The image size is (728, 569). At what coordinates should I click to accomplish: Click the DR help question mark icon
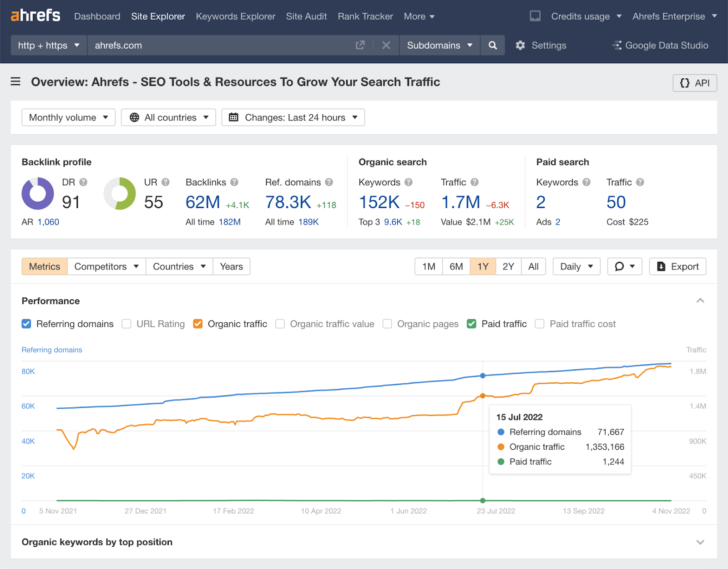coord(83,182)
